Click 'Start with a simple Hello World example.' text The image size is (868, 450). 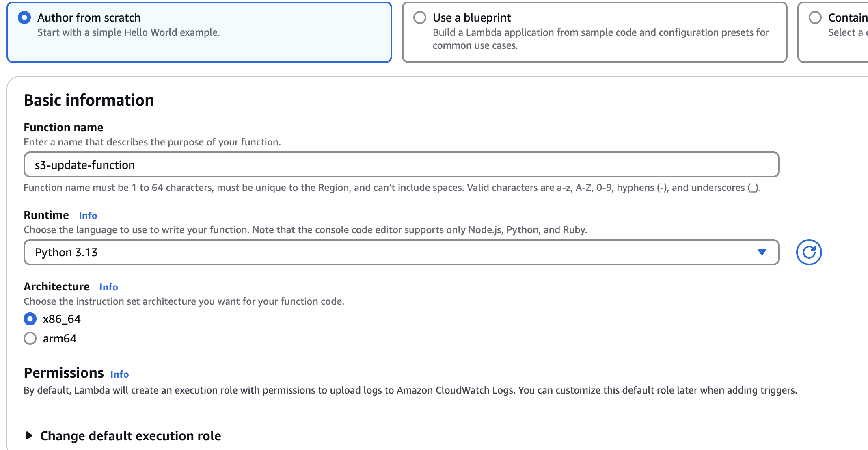tap(129, 32)
